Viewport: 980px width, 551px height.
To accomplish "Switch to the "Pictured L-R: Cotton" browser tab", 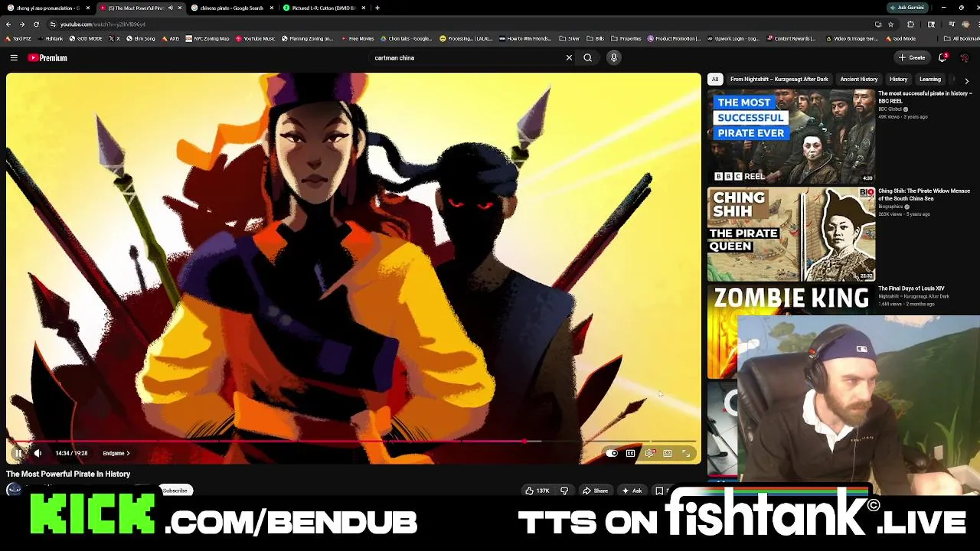I will 323,8.
